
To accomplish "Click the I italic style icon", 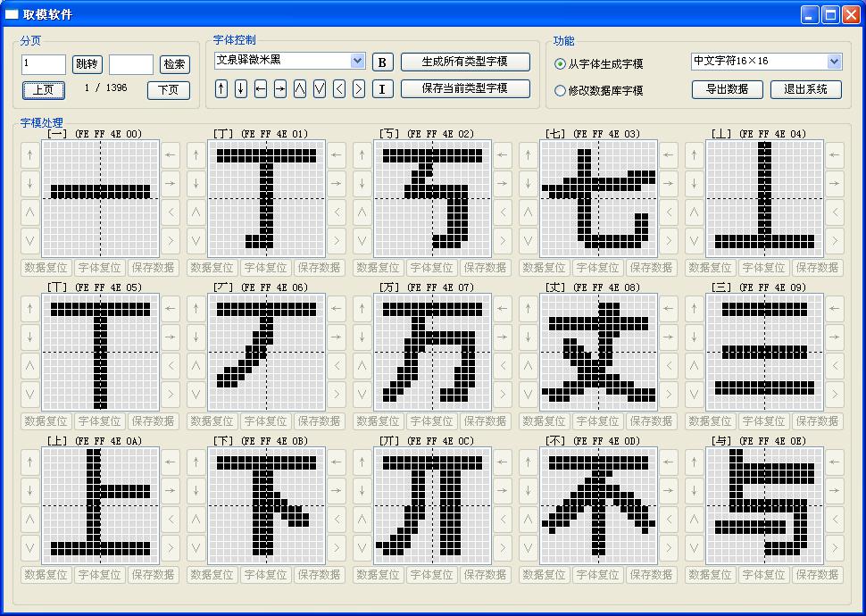I will tap(383, 88).
